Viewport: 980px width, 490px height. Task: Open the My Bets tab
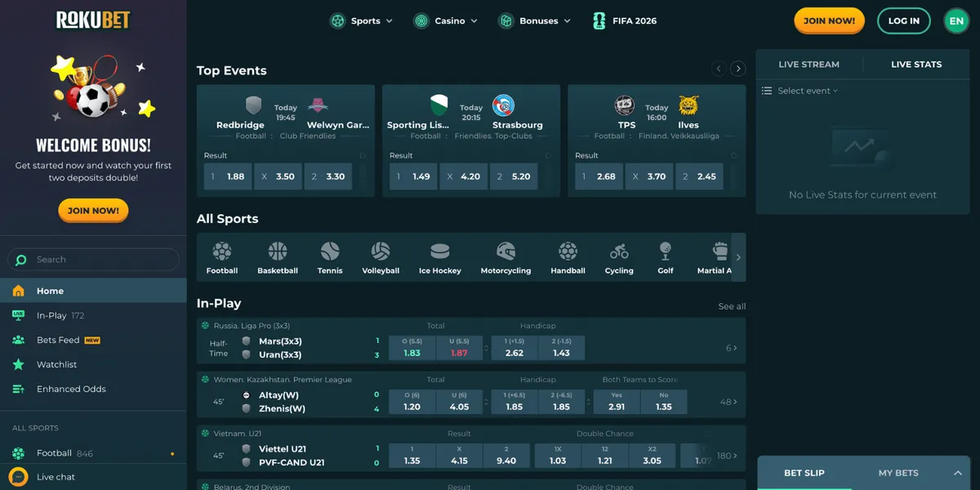point(898,473)
